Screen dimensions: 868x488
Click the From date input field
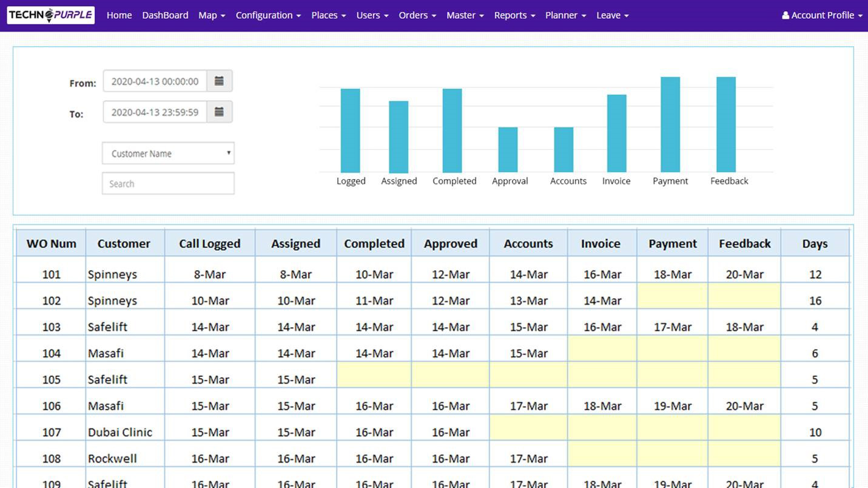(155, 81)
